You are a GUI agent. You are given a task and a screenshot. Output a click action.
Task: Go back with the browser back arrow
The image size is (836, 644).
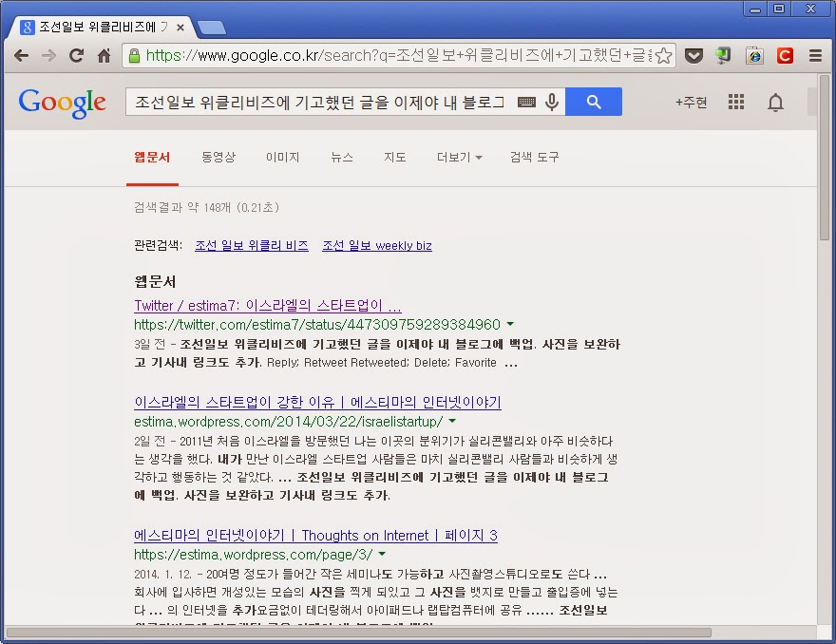click(21, 55)
